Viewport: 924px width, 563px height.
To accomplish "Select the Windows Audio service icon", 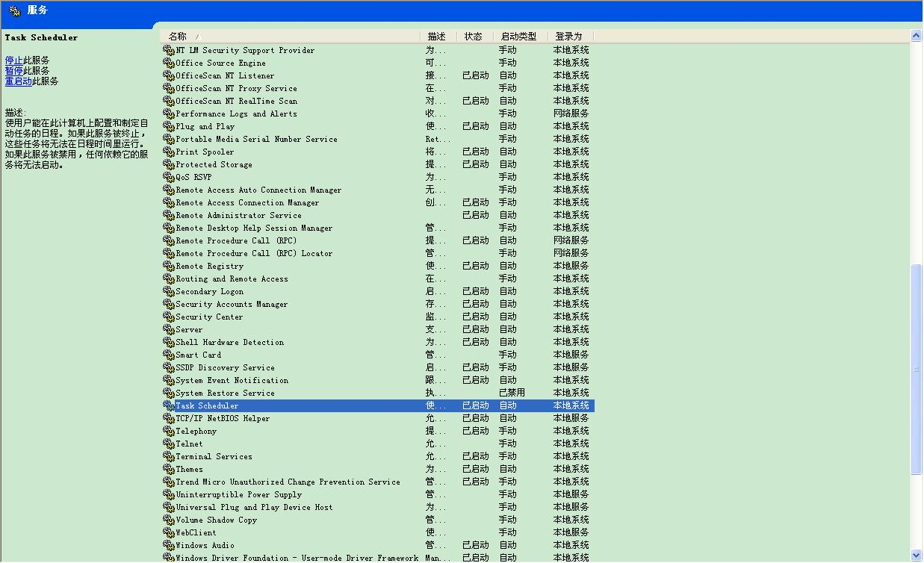I will 169,545.
